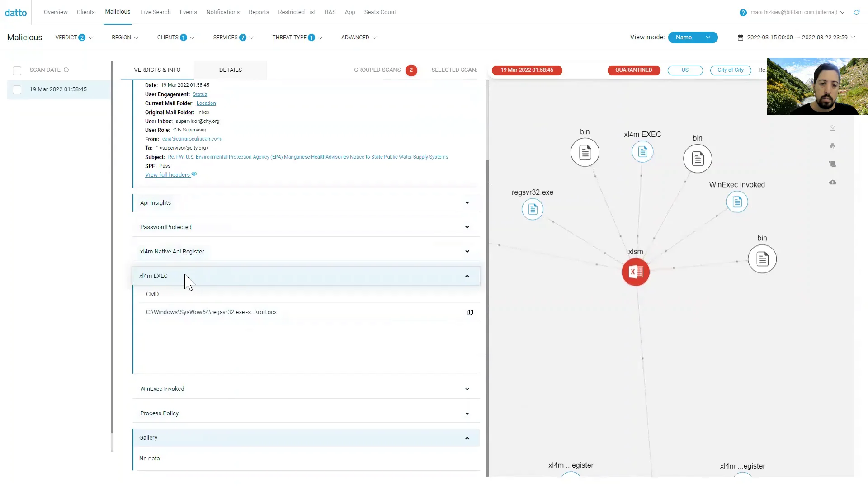Click the regsvr32.exe process node icon
Viewport: 868px width, 488px height.
tap(533, 209)
